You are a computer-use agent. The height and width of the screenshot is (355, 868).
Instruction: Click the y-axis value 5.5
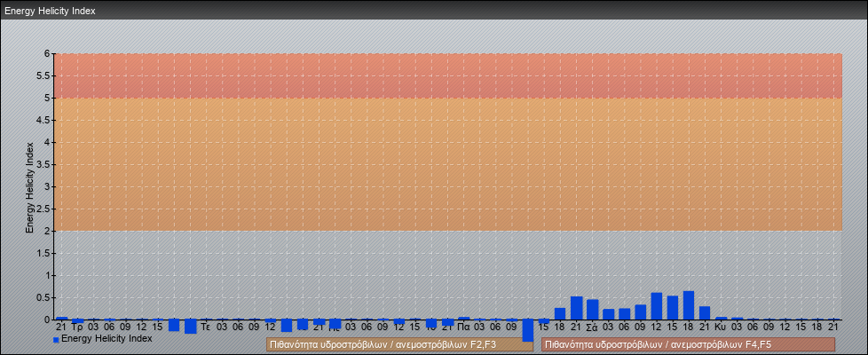click(x=44, y=75)
